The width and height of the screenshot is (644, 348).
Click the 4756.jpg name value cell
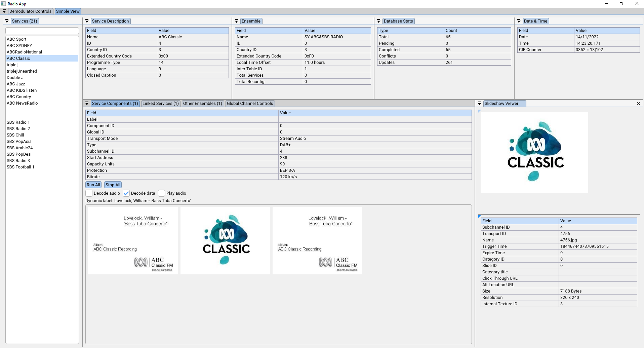(598, 240)
